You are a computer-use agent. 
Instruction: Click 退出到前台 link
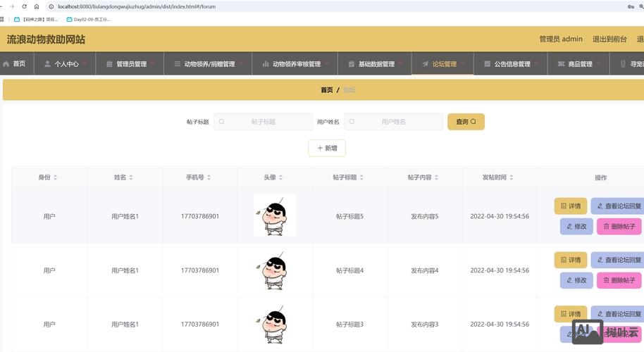click(x=609, y=39)
